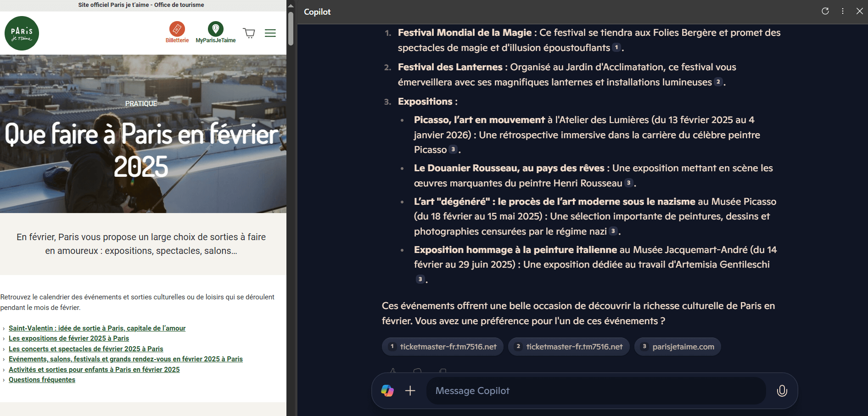Open citation 1 after Festival de la Magie
The image size is (868, 416).
click(616, 47)
